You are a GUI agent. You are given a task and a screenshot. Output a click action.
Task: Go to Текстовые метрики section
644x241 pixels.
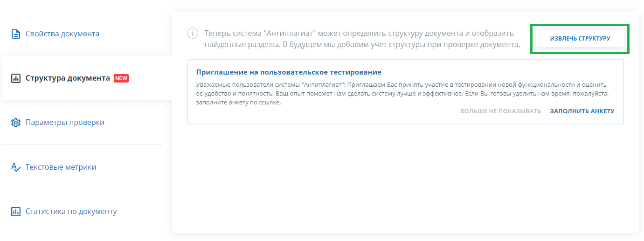[x=61, y=167]
